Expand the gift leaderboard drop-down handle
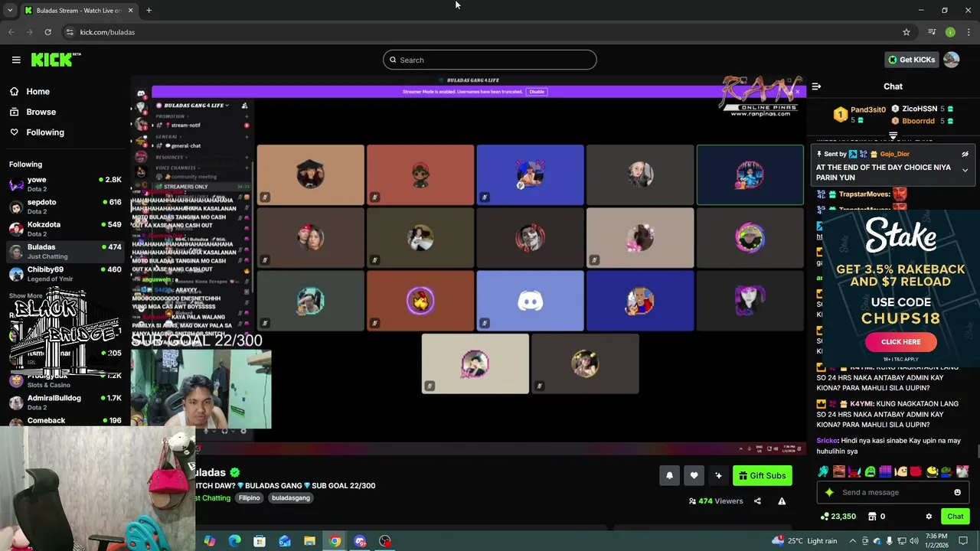The image size is (980, 551). click(893, 135)
